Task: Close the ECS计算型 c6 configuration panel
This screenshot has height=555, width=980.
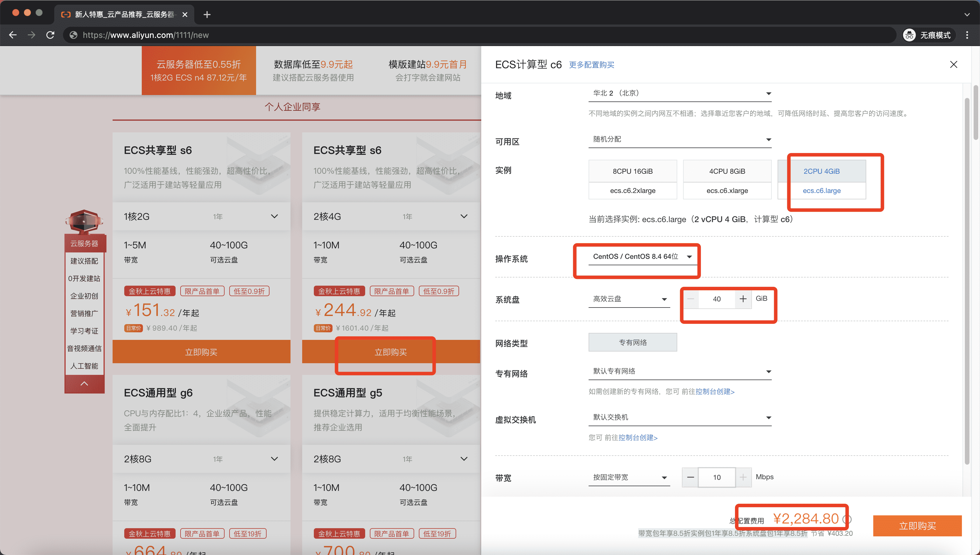Action: (x=954, y=64)
